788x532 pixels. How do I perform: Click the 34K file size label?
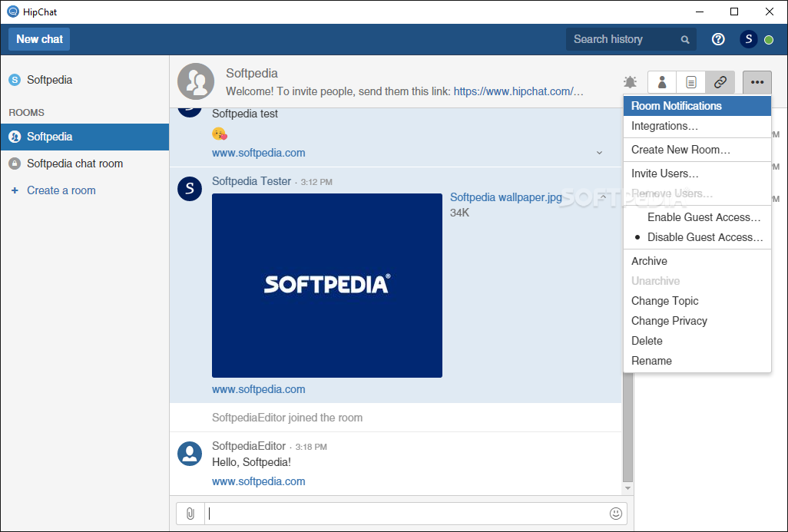[459, 213]
